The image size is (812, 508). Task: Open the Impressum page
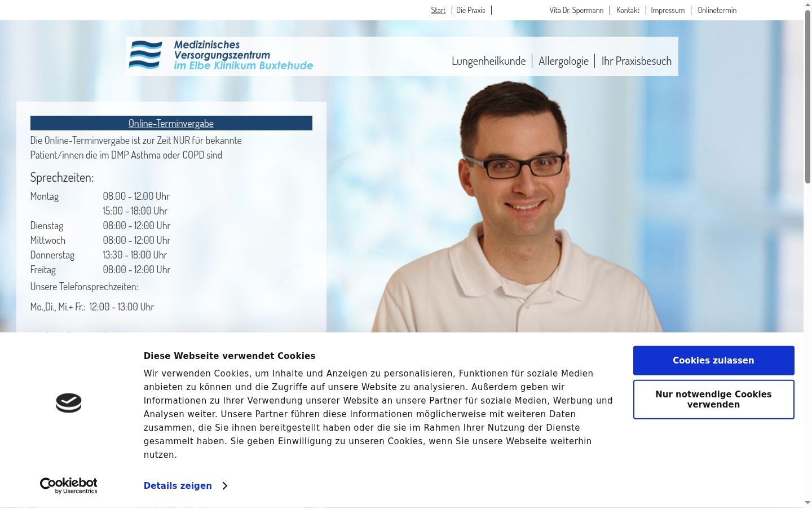tap(668, 10)
